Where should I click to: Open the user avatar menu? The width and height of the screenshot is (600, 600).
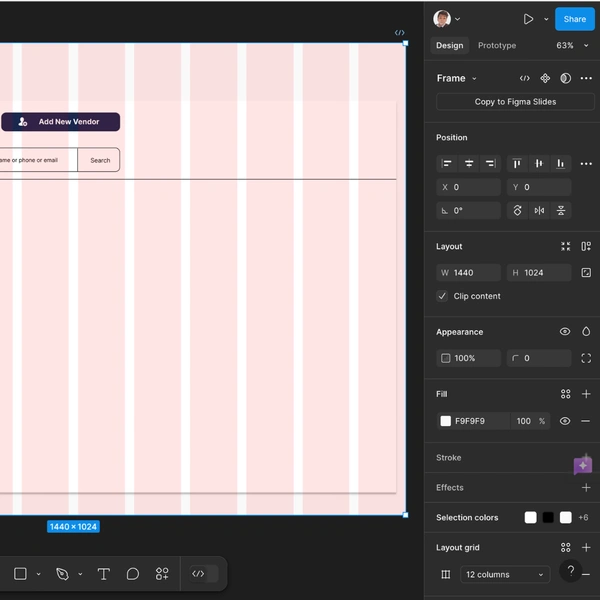coord(446,19)
